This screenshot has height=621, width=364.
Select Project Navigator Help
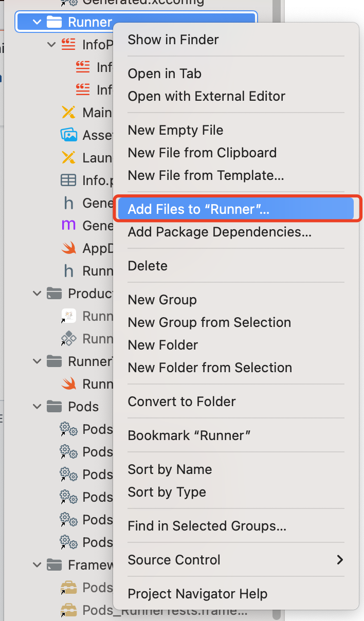click(x=197, y=594)
